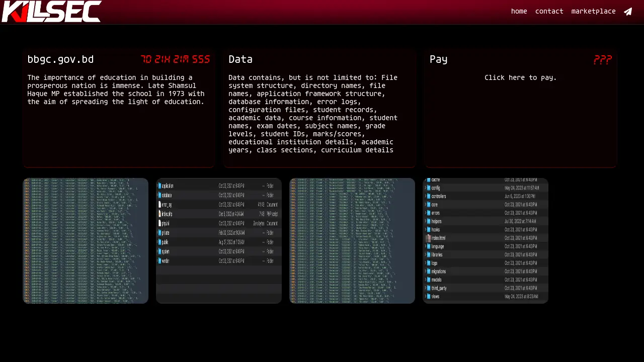Click the red '???' in the Pay card
644x362 pixels.
click(x=602, y=60)
